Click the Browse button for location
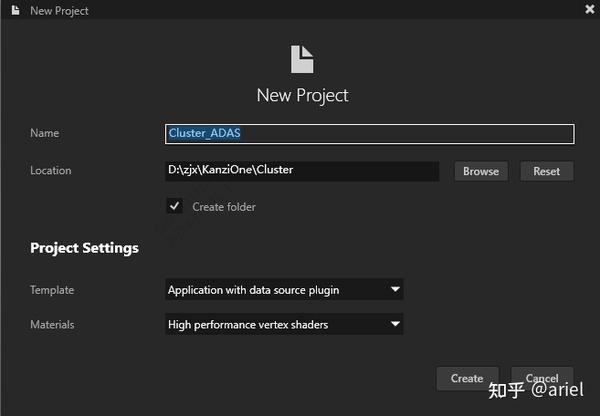The width and height of the screenshot is (600, 416). point(481,171)
